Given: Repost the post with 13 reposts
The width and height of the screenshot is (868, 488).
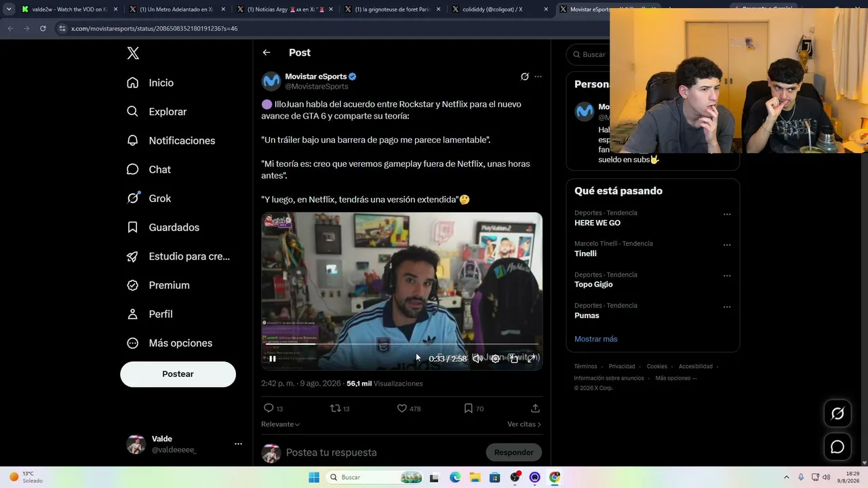Looking at the screenshot, I should (340, 408).
